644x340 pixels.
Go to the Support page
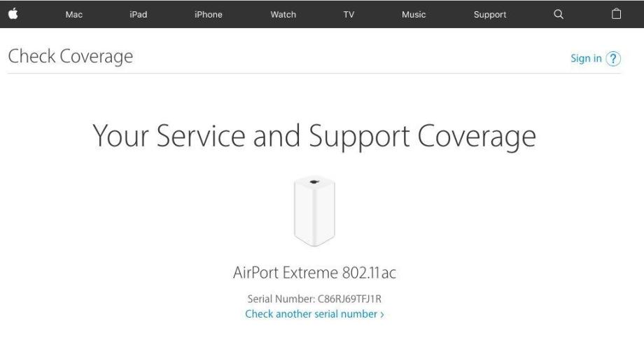pyautogui.click(x=490, y=15)
